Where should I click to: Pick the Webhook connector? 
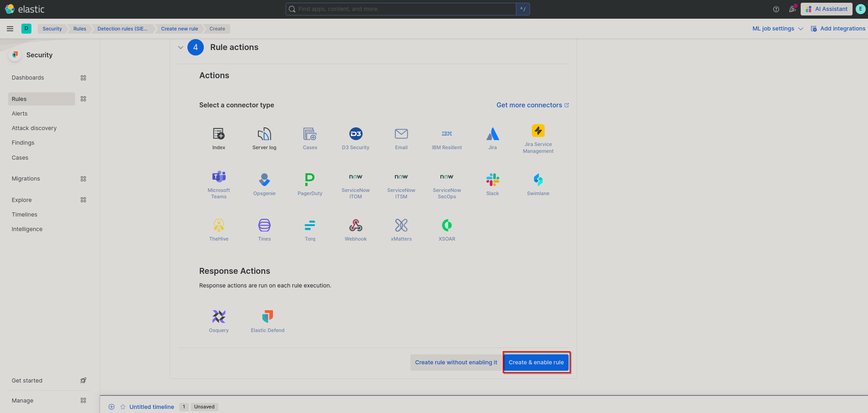(356, 230)
